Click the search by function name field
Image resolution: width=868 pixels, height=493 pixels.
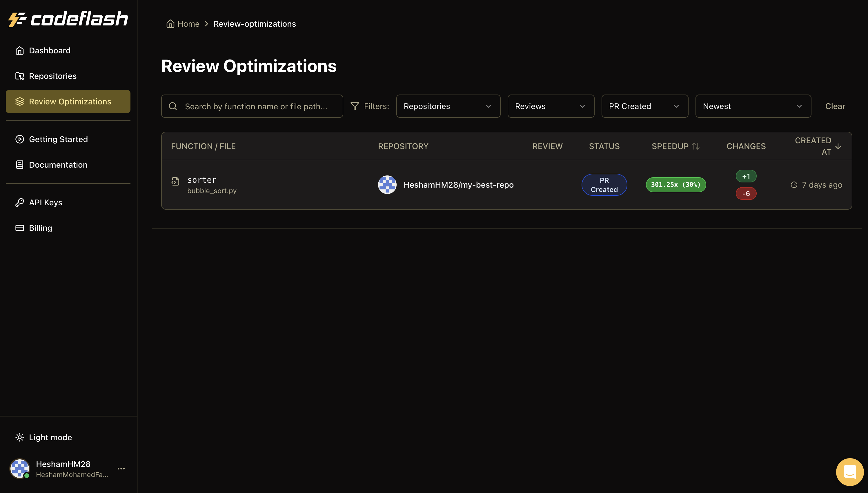point(252,106)
